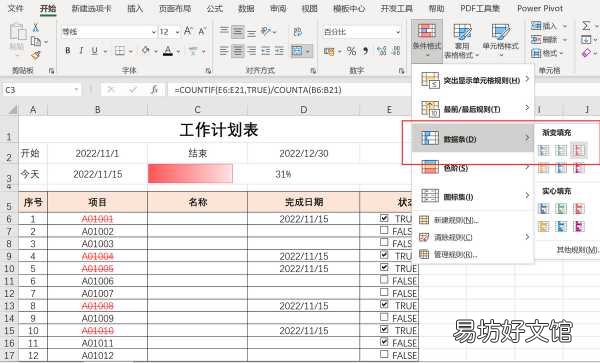Open the font color dropdown arrow

[x=178, y=51]
